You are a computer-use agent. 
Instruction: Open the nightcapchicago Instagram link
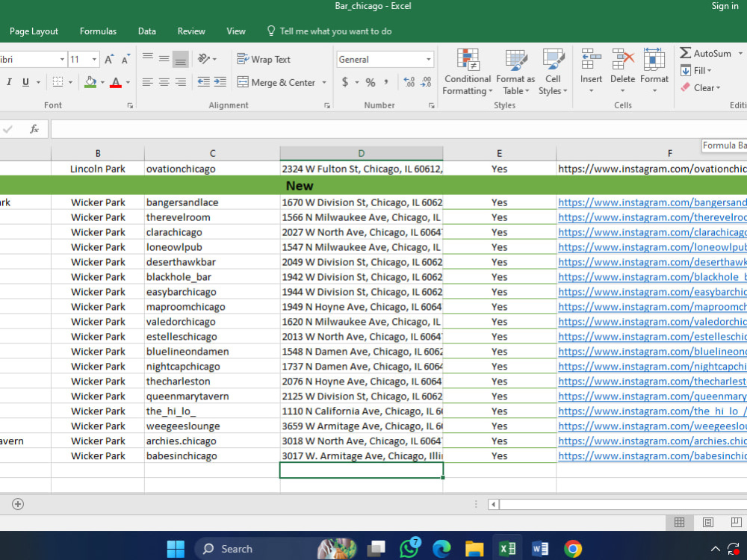coord(652,366)
